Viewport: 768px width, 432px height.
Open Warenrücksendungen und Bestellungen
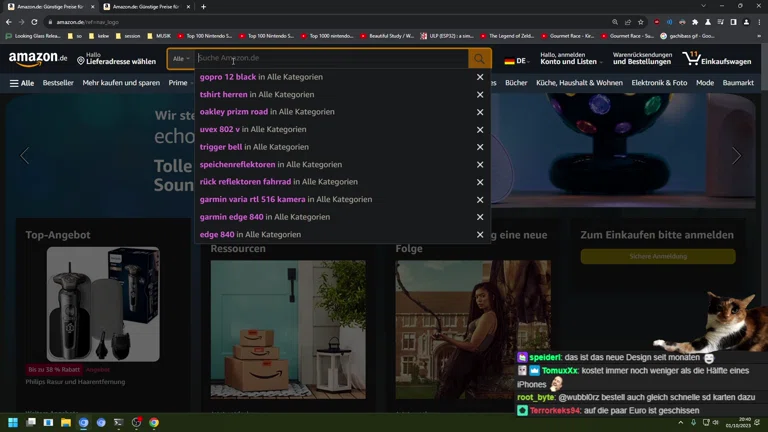click(642, 59)
